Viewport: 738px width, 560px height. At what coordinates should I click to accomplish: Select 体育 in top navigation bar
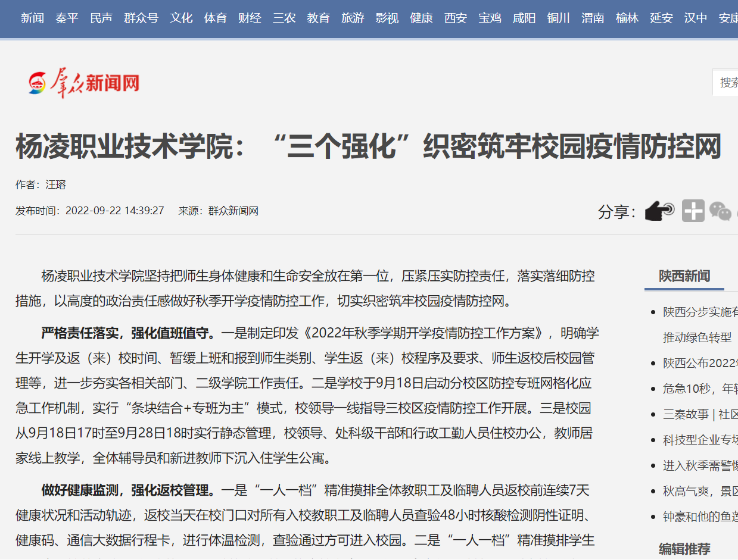click(215, 18)
